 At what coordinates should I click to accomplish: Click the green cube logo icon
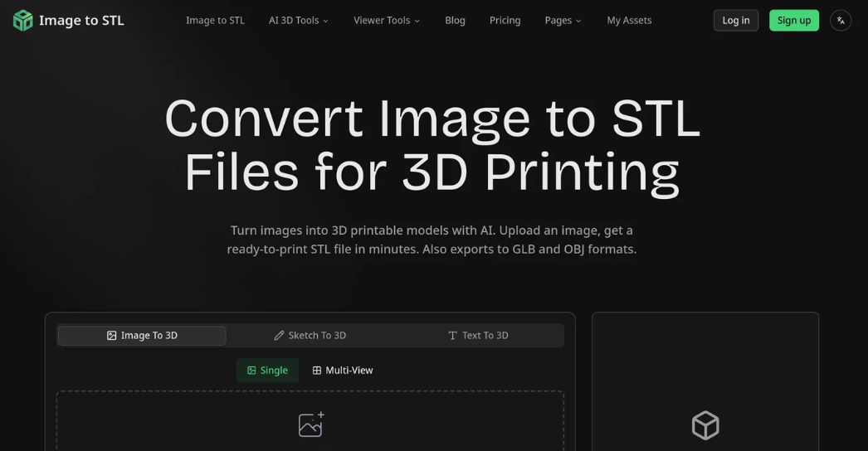point(22,21)
